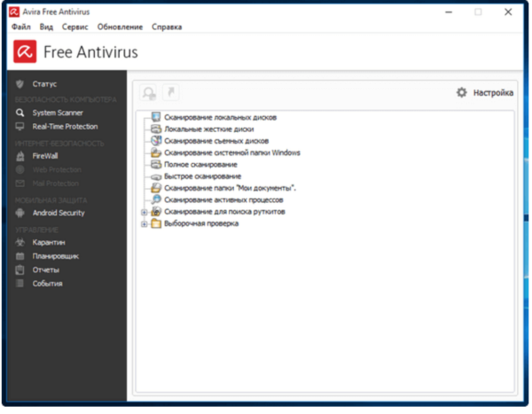The image size is (532, 414).
Task: Click icon of Сканирование локальных дисков profile
Action: click(156, 117)
